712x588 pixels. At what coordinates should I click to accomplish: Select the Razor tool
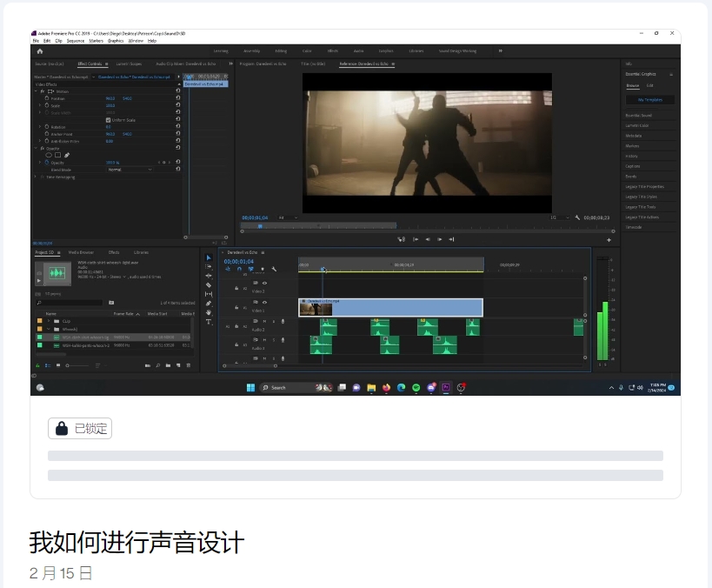[209, 285]
